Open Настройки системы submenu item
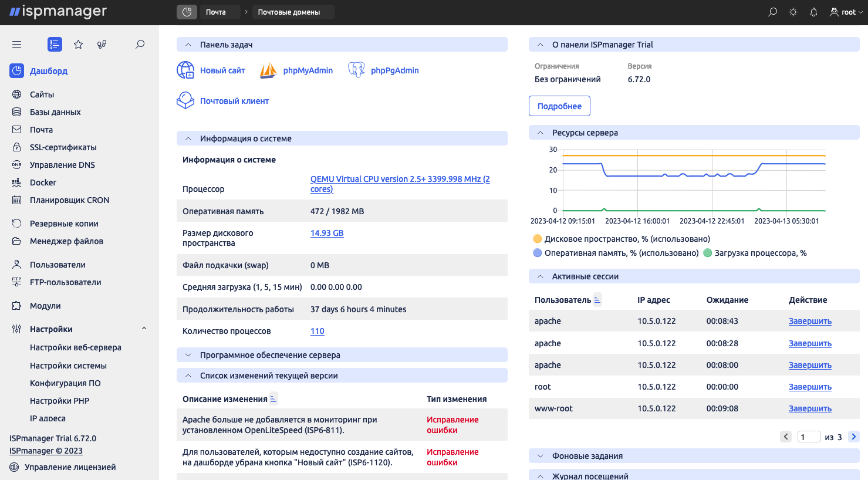Screen dimensions: 868x480 pos(68,366)
